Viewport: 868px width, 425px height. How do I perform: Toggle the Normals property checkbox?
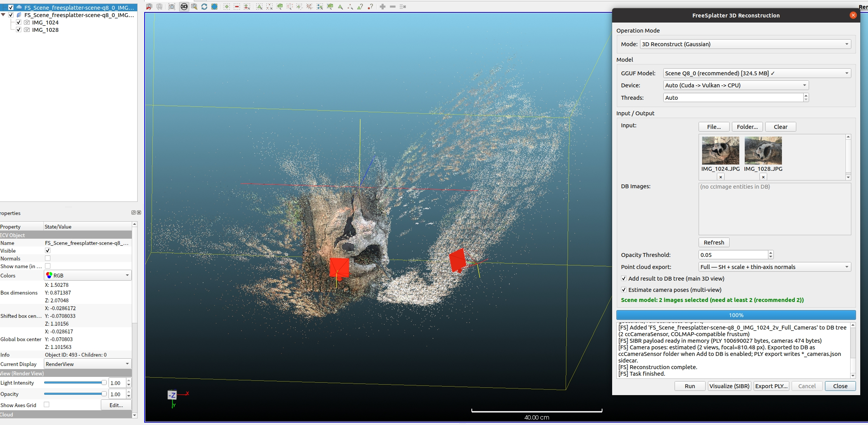tap(48, 258)
